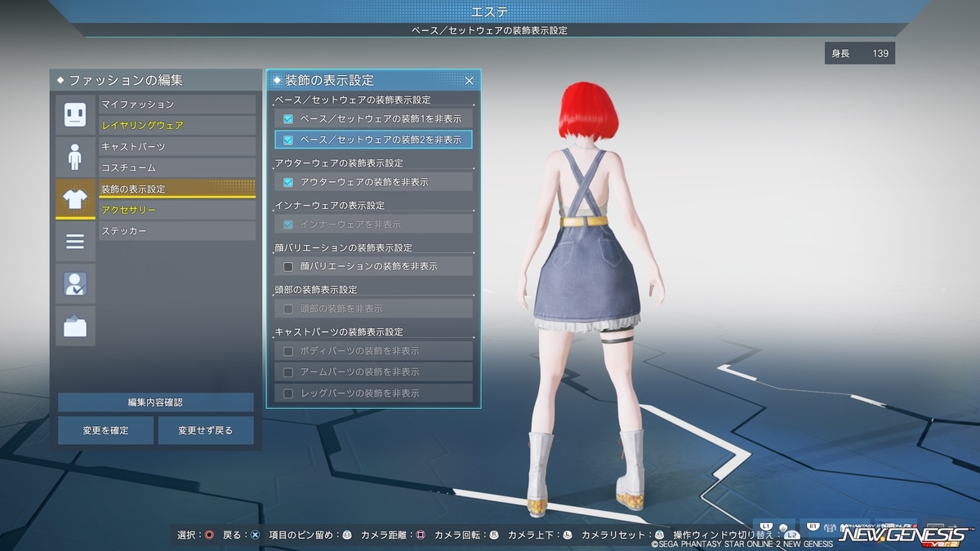Image resolution: width=980 pixels, height=551 pixels.
Task: Open ステッカー menu item
Action: click(177, 231)
